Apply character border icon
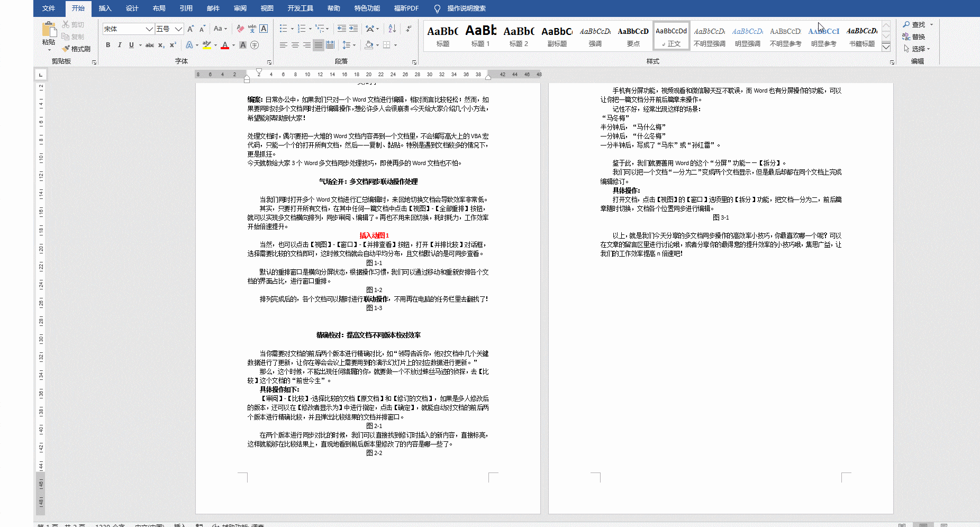This screenshot has height=527, width=980. coord(264,29)
